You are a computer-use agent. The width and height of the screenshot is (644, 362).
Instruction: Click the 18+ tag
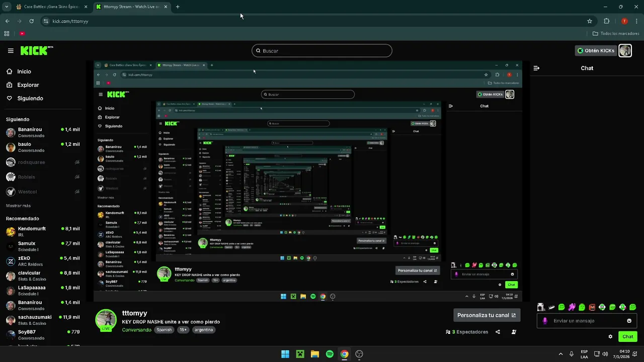tap(183, 330)
